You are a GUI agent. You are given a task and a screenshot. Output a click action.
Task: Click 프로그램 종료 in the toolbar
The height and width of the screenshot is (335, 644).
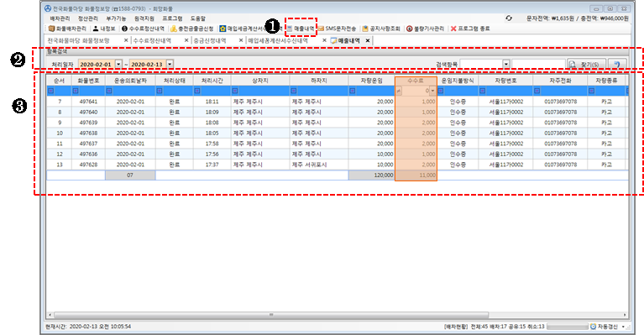pyautogui.click(x=470, y=29)
